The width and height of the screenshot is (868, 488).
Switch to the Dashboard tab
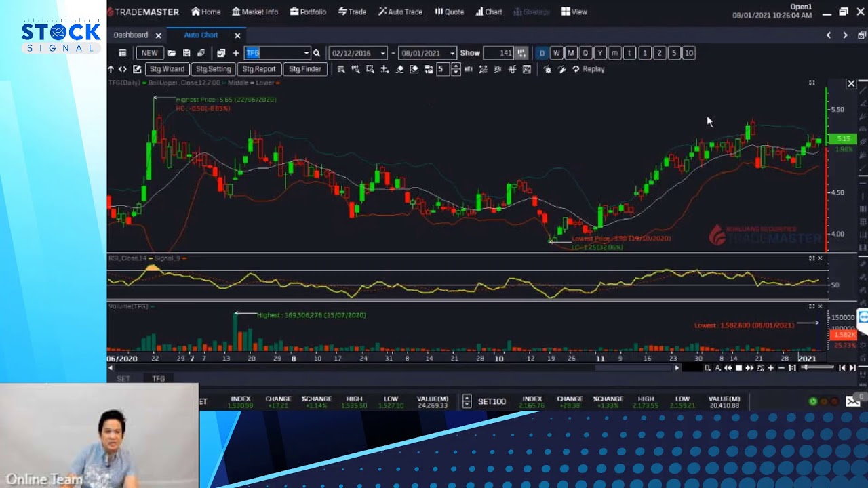point(131,35)
